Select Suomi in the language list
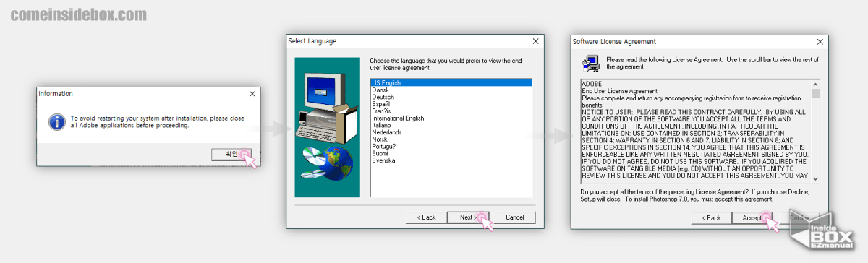The image size is (868, 263). [x=380, y=153]
